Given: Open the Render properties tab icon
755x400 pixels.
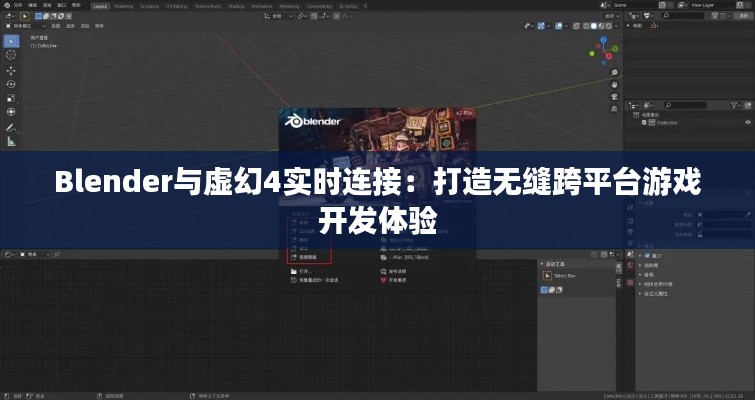Looking at the screenshot, I should click(x=630, y=221).
